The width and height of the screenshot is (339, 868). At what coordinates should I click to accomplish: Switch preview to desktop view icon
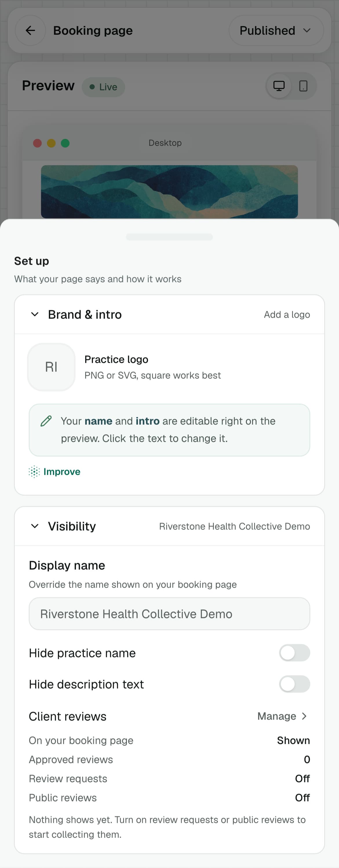279,86
